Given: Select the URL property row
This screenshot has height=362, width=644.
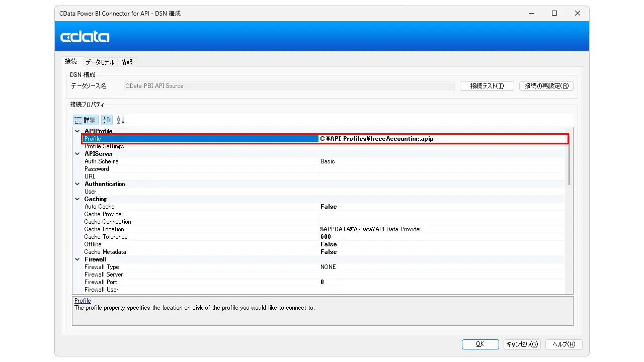Looking at the screenshot, I should pos(324,176).
